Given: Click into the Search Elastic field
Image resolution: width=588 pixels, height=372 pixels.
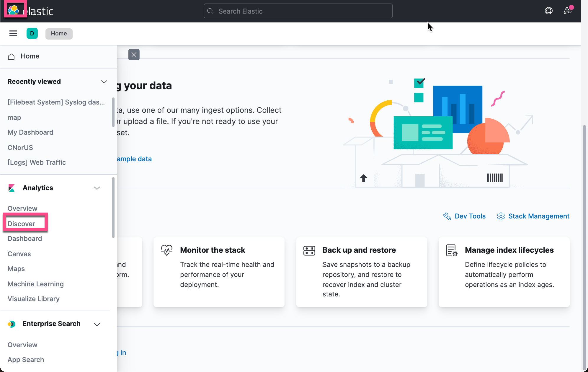Looking at the screenshot, I should pos(298,11).
